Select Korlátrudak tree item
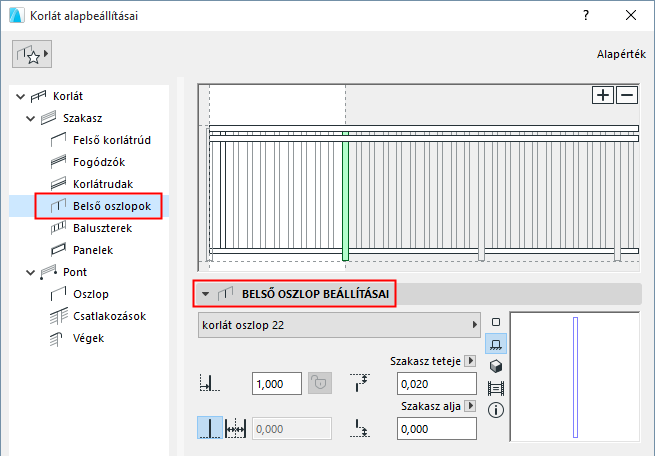 [x=103, y=184]
